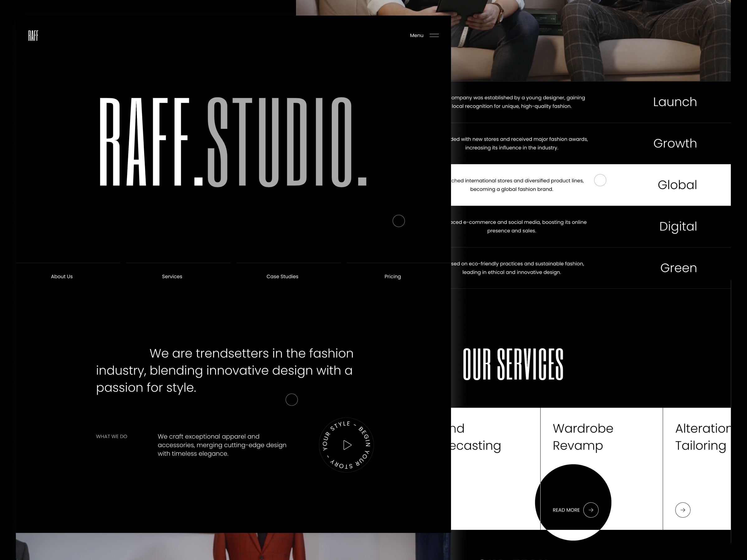Viewport: 747px width, 560px height.
Task: Click the arrow icon on Wardrobe Revamp card
Action: point(590,510)
